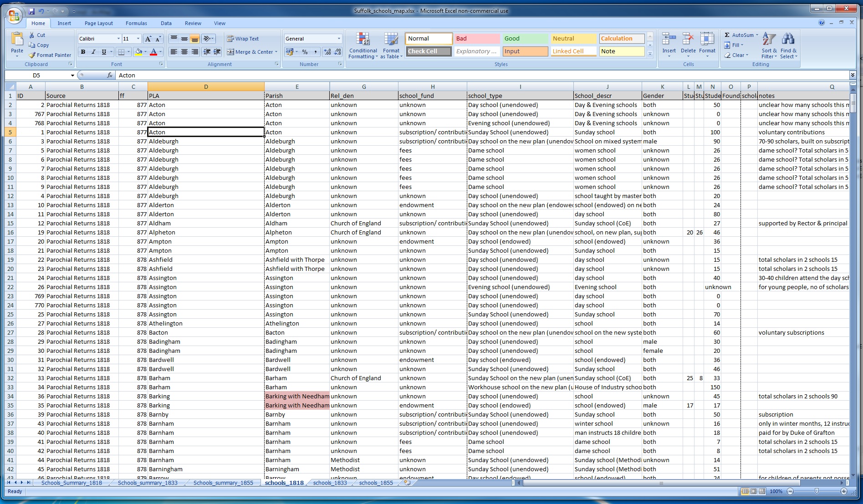The height and width of the screenshot is (504, 863).
Task: Apply the yellow Fill Color
Action: [138, 52]
